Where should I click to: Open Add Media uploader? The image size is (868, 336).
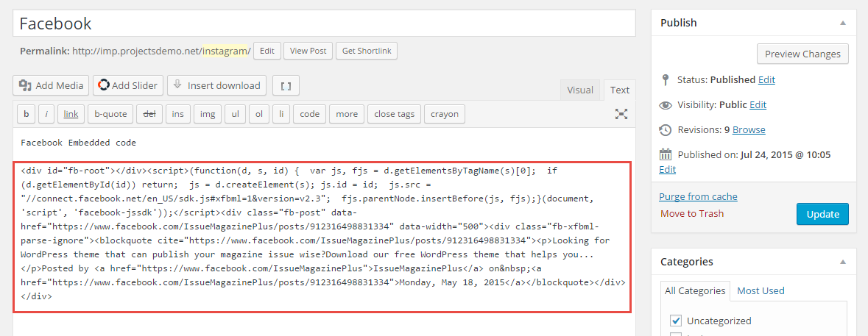51,85
